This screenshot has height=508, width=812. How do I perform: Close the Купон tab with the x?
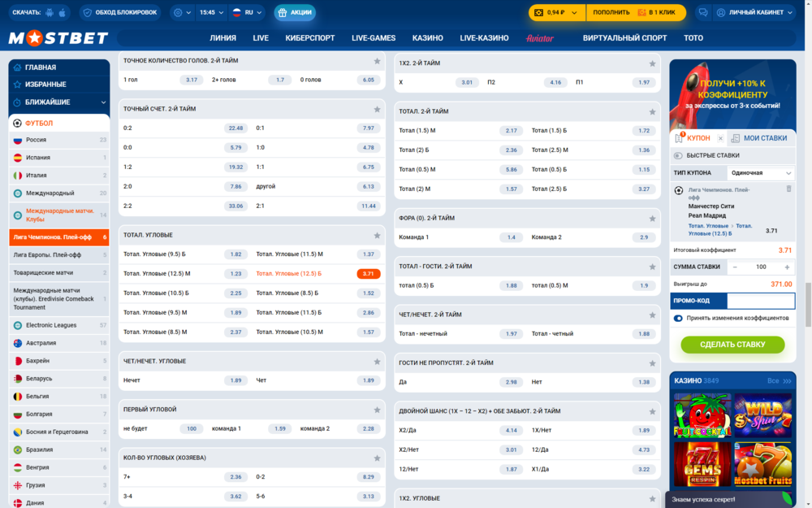[x=720, y=138]
